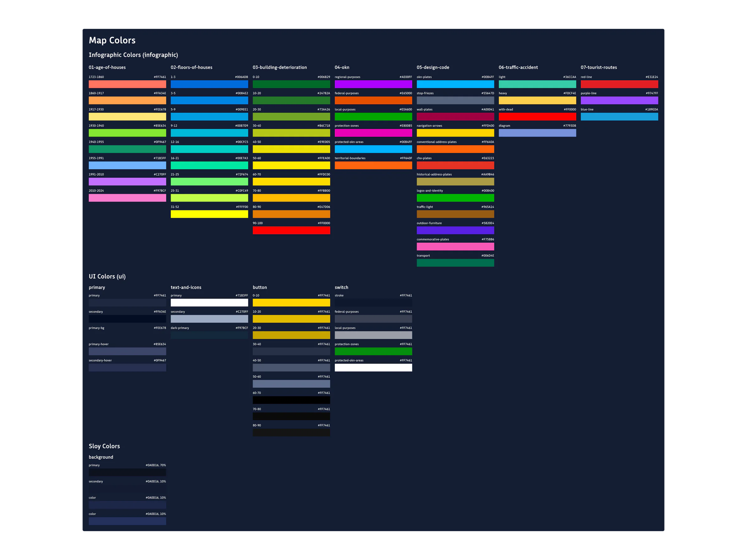Viewport: 747px width, 560px height.
Task: Click the 31-52 yellow floors swatch
Action: click(x=209, y=214)
